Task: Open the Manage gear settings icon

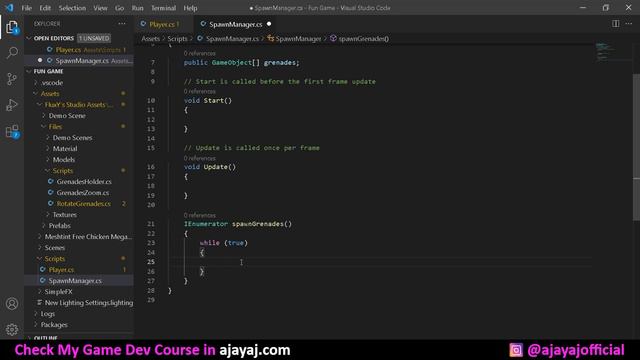Action: point(12,329)
